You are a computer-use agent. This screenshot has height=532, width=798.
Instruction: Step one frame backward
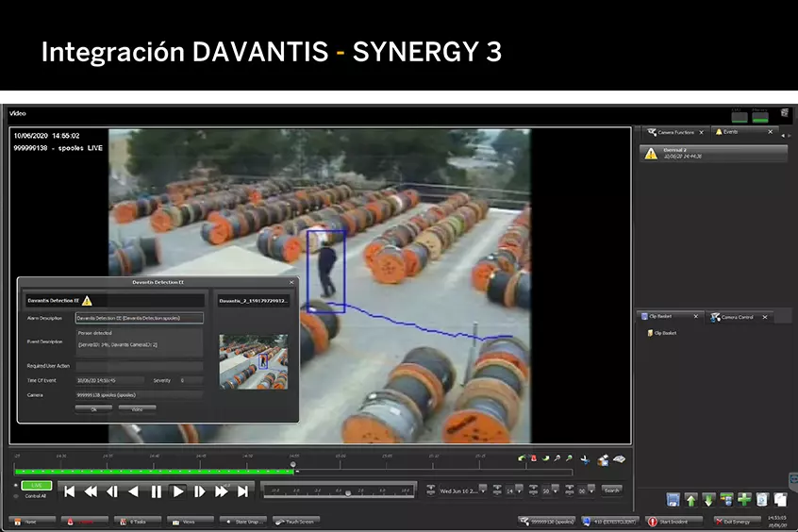tap(112, 491)
